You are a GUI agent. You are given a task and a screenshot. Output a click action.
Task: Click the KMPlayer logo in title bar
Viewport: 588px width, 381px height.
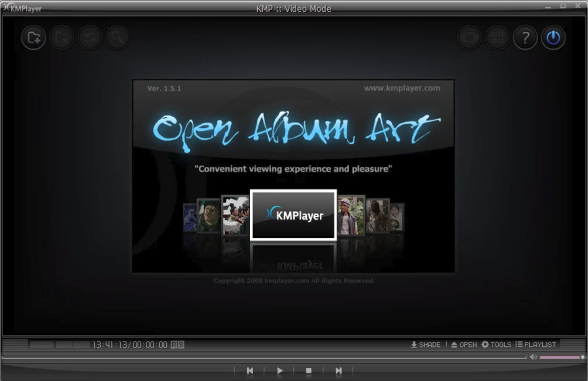pyautogui.click(x=22, y=8)
